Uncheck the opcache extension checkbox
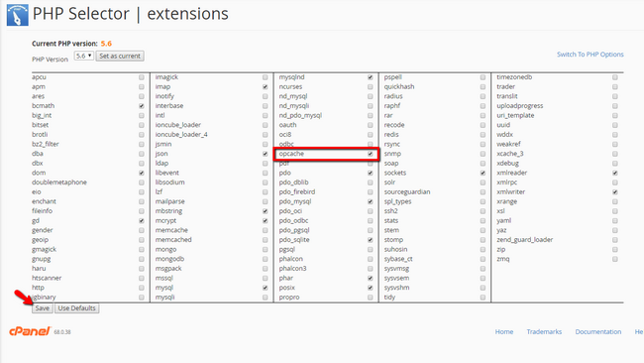Screen dimensions: 644x363 371,154
